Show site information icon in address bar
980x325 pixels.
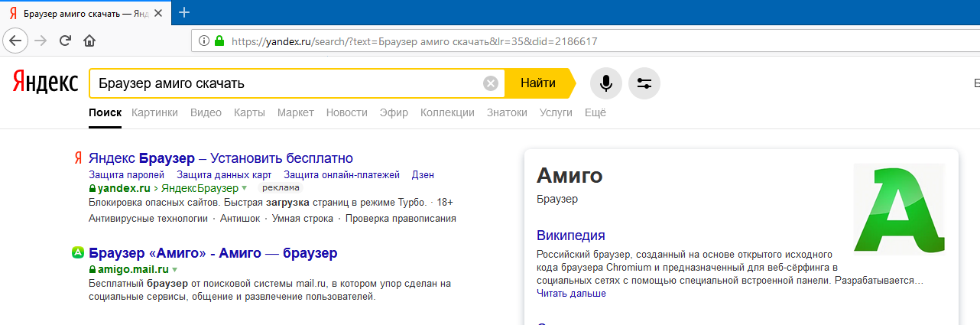[204, 41]
